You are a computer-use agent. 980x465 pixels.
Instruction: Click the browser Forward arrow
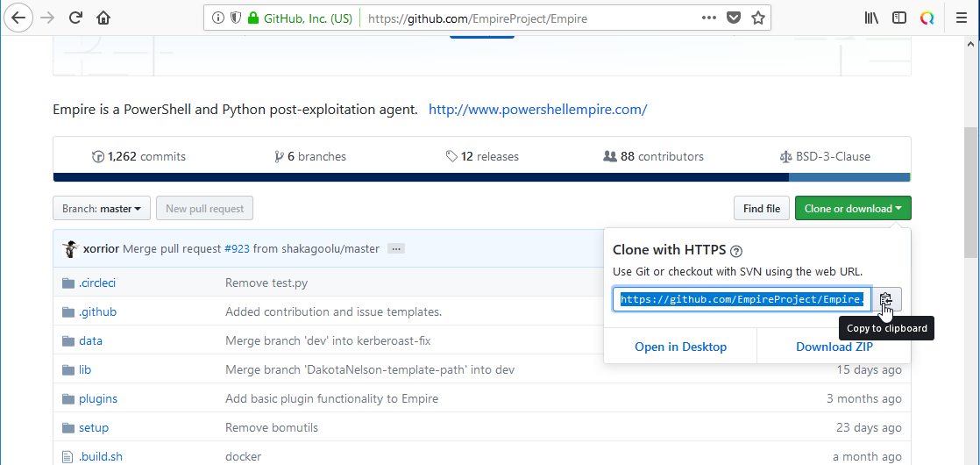tap(46, 18)
